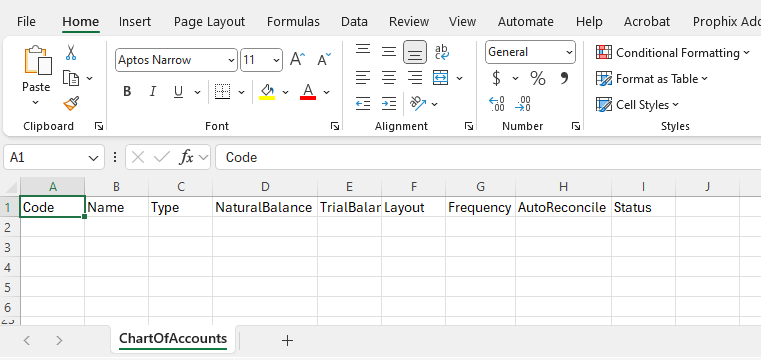Decrease font size with smaller A
Screen dimensions: 761x360
[x=324, y=60]
